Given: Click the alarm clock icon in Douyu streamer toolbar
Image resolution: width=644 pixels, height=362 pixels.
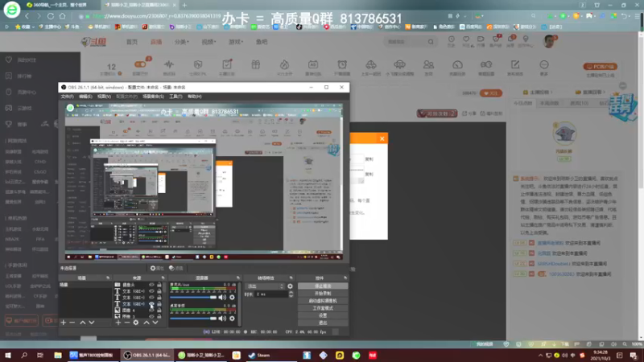Looking at the screenshot, I should click(342, 65).
